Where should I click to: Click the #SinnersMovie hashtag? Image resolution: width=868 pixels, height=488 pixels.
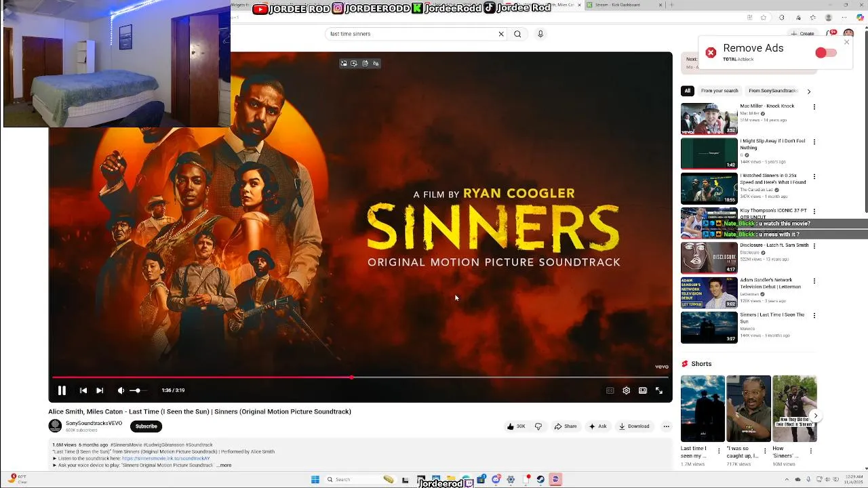point(126,445)
